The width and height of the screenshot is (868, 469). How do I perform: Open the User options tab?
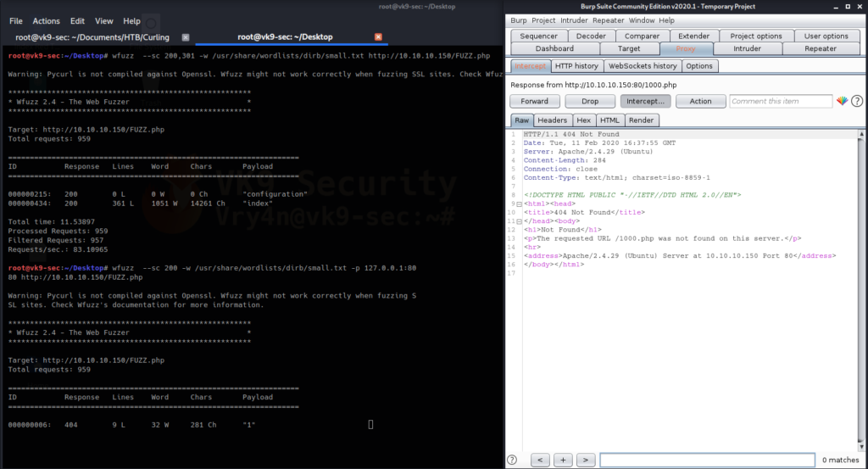coord(826,36)
